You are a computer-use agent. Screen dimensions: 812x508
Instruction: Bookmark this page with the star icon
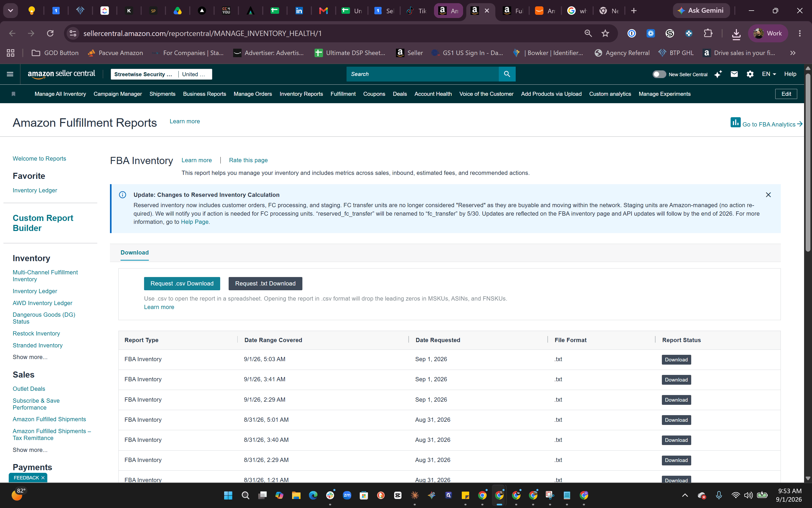pyautogui.click(x=605, y=33)
